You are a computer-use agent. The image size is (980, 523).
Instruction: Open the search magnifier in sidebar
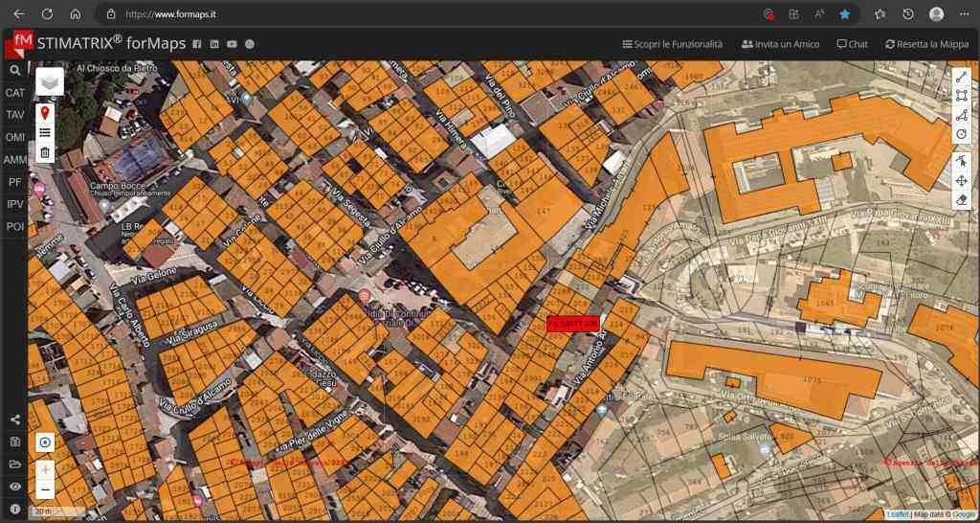(14, 70)
